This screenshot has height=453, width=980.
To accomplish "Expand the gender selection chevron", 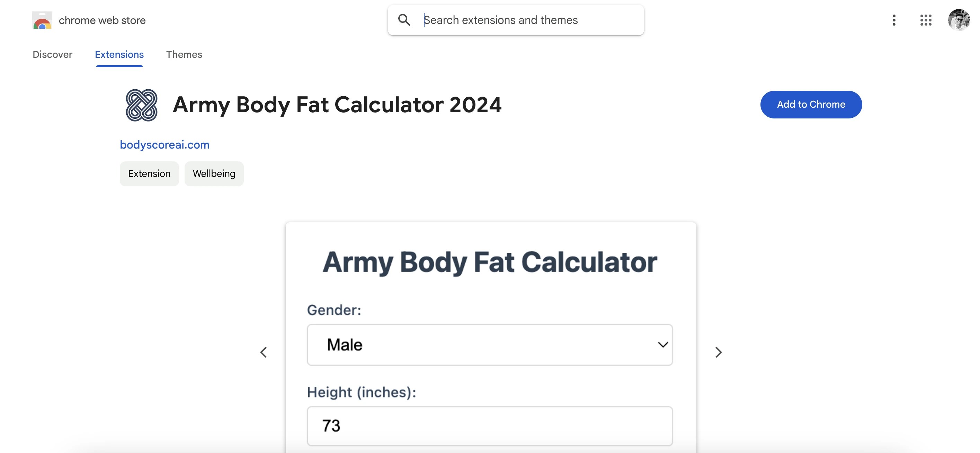I will (x=662, y=345).
